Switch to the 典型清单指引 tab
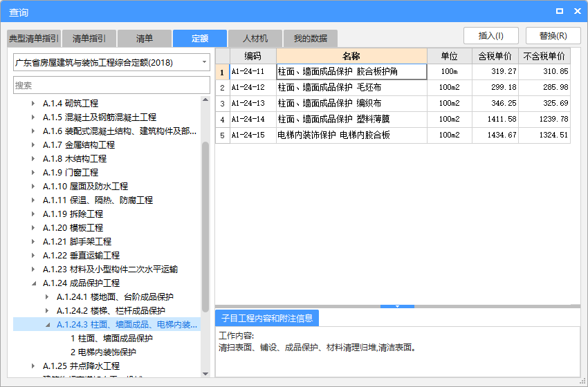This screenshot has width=588, height=387. click(34, 39)
